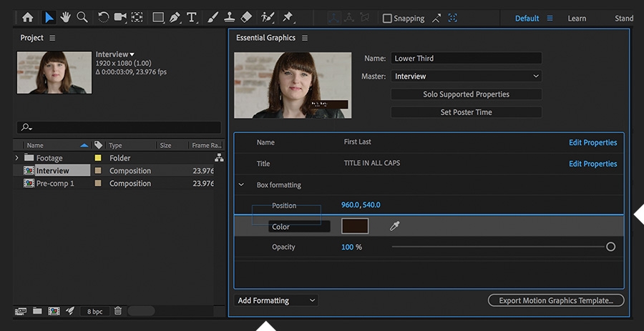Select the Eraser tool
Image resolution: width=644 pixels, height=331 pixels.
(246, 17)
